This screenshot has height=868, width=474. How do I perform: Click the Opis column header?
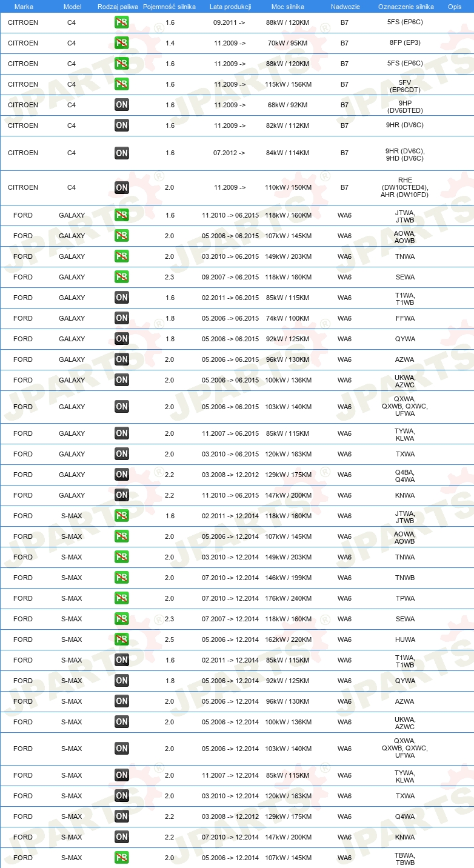(455, 7)
